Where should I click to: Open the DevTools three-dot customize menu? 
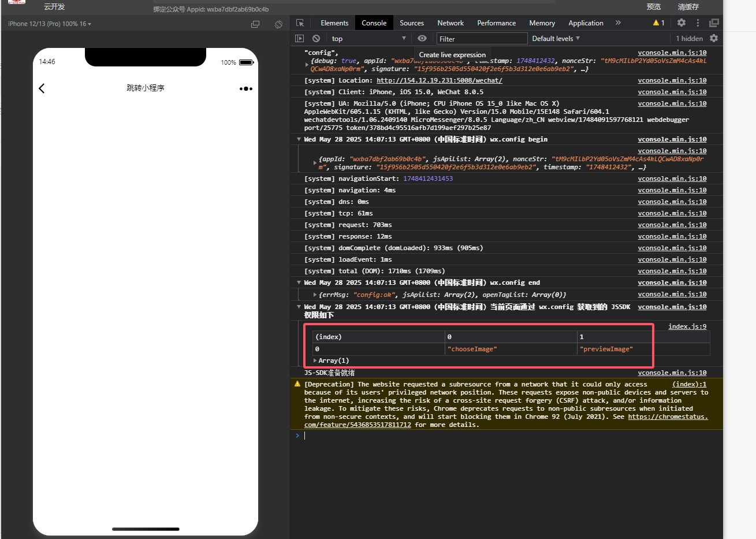[698, 23]
